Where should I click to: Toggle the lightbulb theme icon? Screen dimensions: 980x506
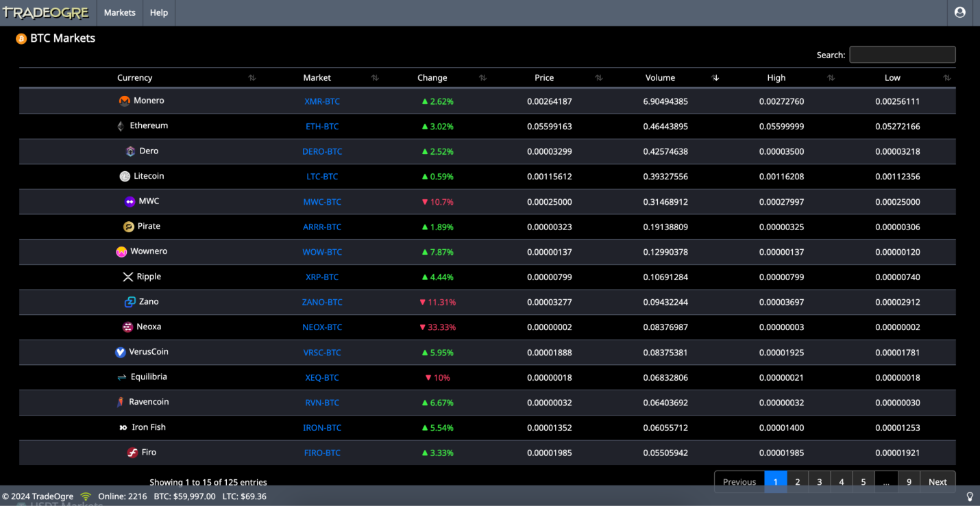coord(970,496)
